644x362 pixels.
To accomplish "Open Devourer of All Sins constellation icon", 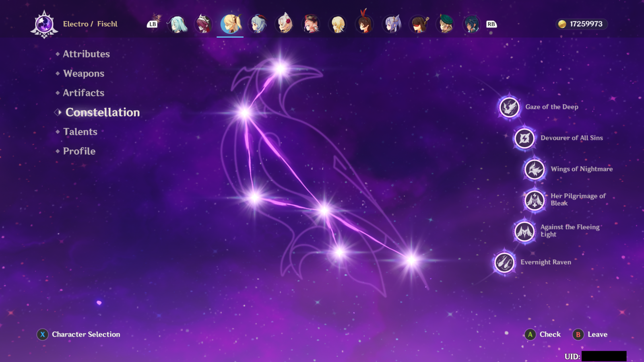I will 524,138.
